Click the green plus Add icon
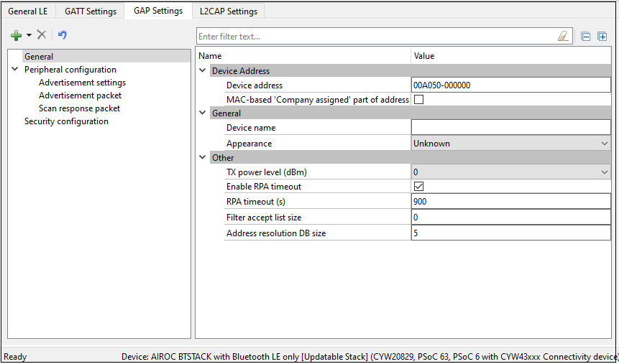This screenshot has width=619, height=364. tap(16, 35)
